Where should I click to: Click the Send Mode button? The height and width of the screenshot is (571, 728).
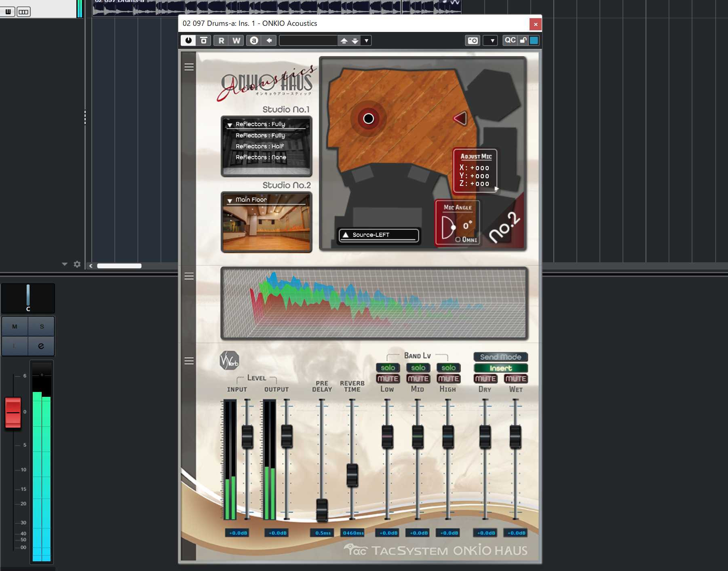point(500,357)
